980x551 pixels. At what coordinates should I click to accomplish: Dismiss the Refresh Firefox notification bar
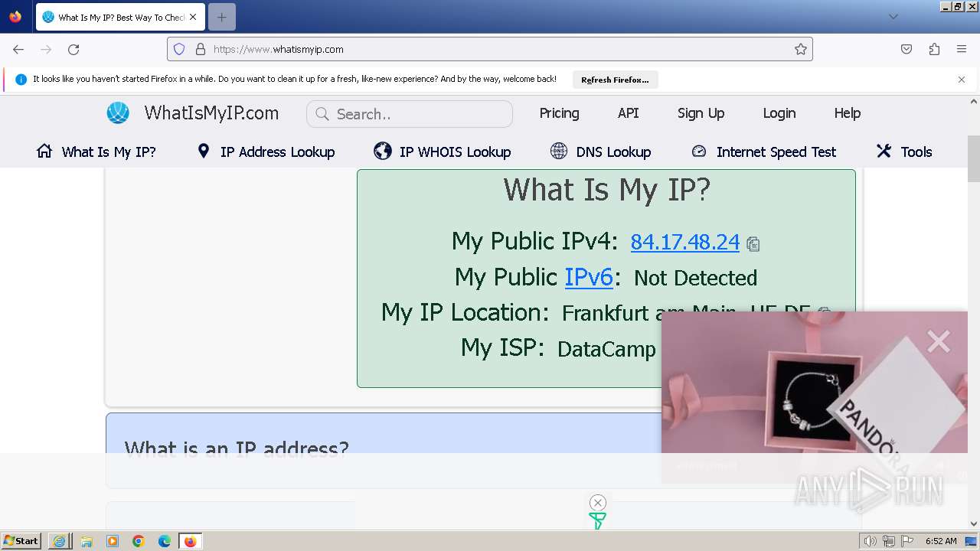pyautogui.click(x=962, y=79)
